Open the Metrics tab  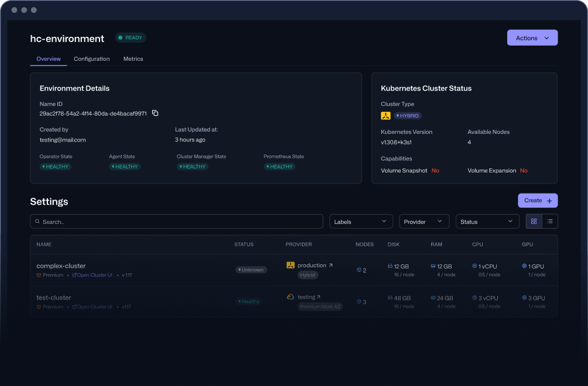[133, 59]
